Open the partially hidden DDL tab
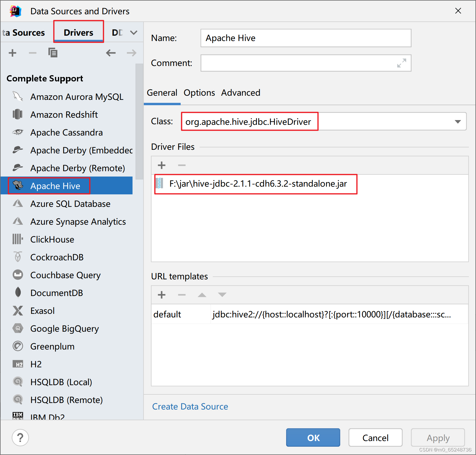Screen dimensions: 476x455 point(117,33)
